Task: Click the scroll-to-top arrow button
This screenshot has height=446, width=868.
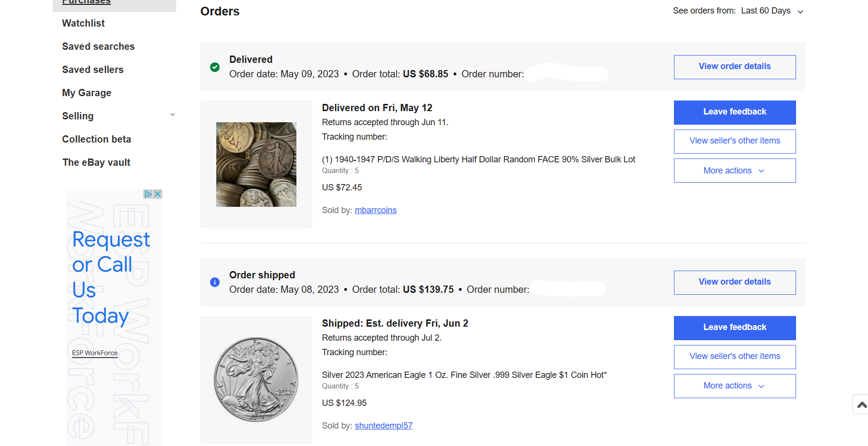Action: (861, 404)
